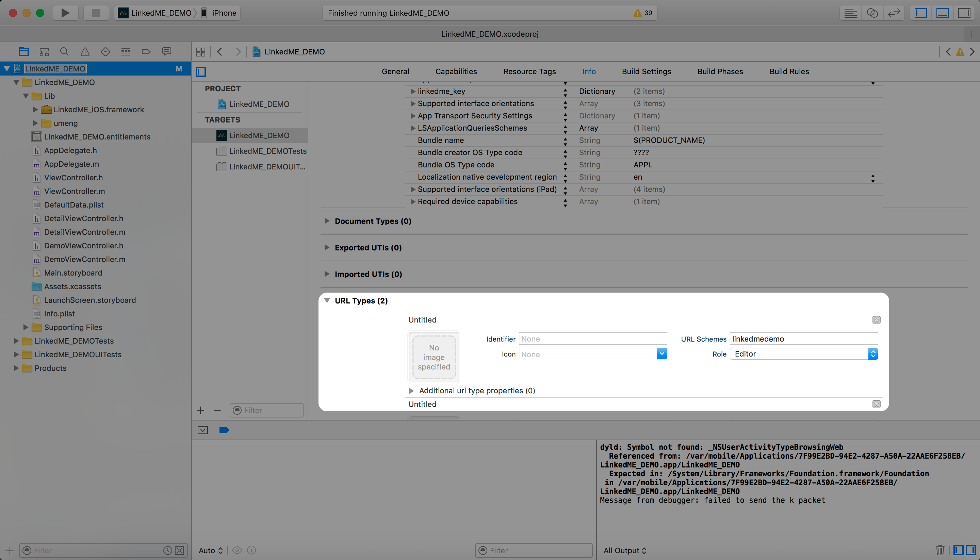
Task: Open the Test navigator diamond icon
Action: tap(105, 51)
